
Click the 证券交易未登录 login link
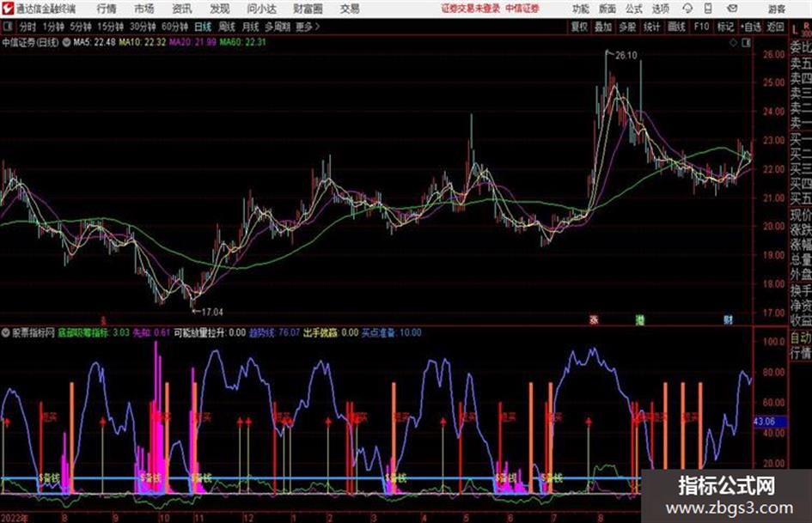click(471, 9)
